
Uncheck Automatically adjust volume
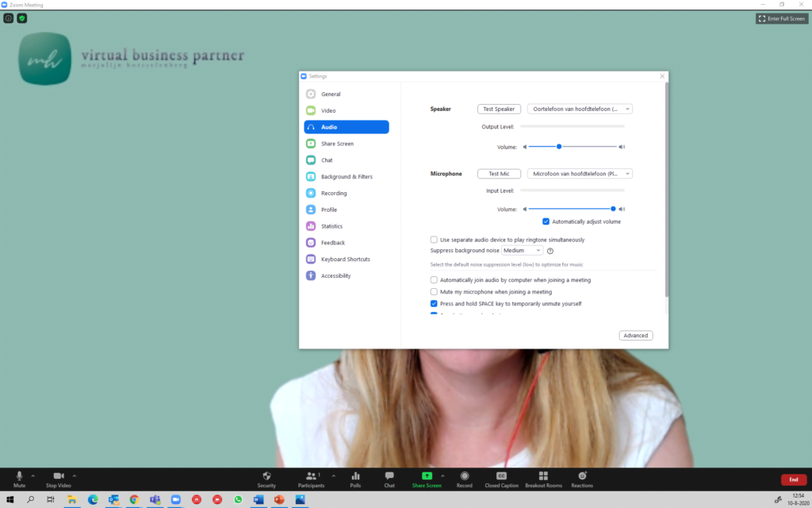click(x=546, y=221)
